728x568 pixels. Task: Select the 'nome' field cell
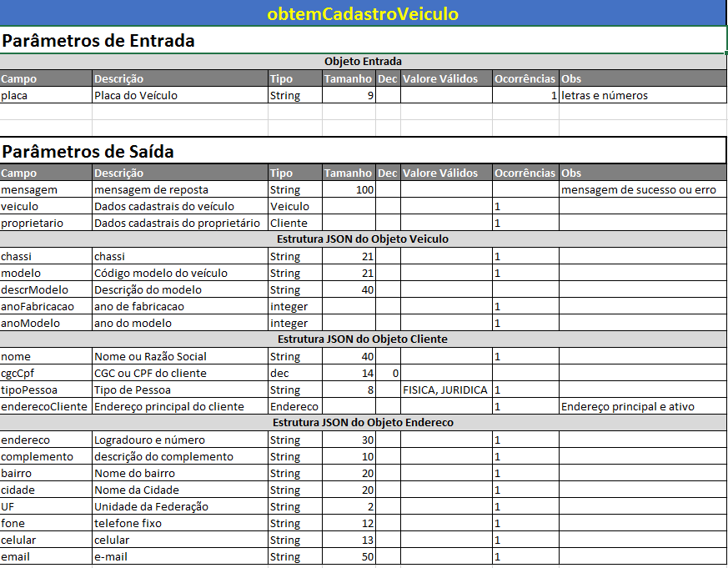point(46,357)
